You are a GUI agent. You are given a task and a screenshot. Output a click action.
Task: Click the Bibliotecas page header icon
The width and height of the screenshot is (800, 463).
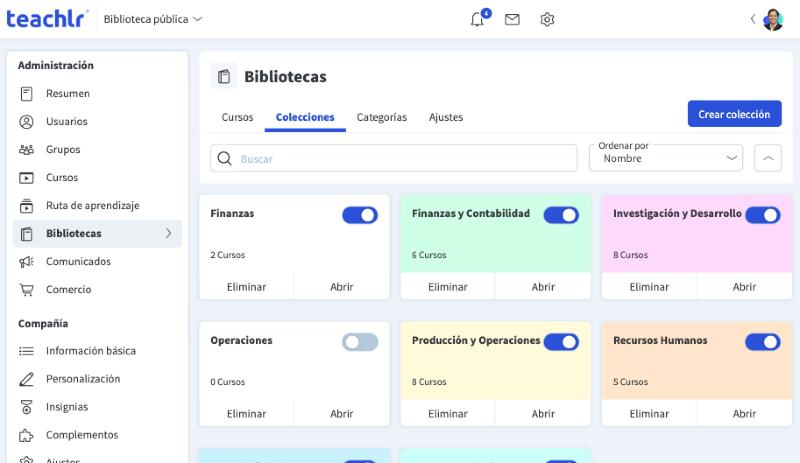[x=223, y=77]
